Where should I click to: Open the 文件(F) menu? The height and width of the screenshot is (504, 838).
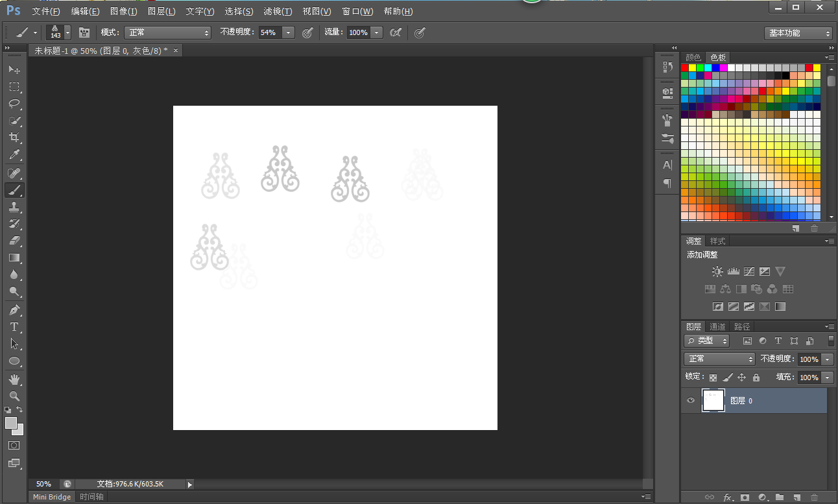46,12
